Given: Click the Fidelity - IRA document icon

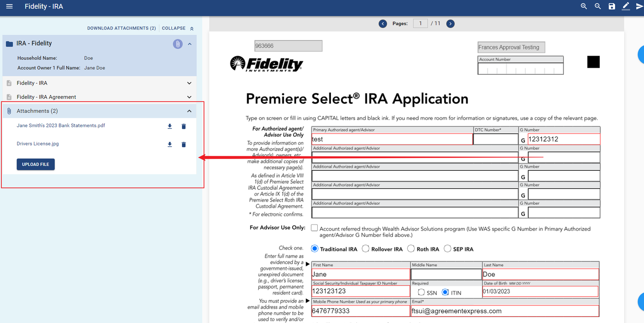Looking at the screenshot, I should pos(9,83).
